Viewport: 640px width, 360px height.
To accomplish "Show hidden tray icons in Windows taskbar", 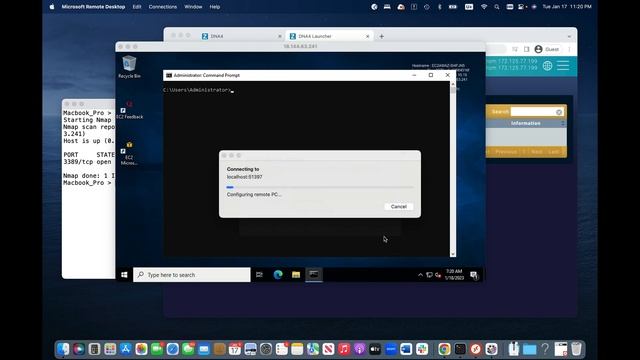I will (420, 275).
